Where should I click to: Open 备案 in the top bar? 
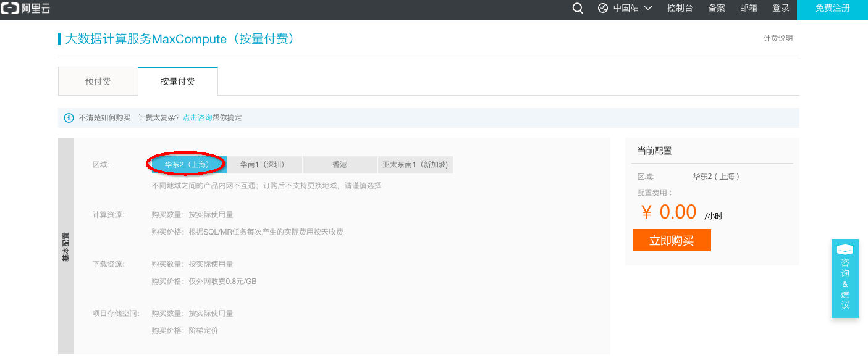point(717,9)
